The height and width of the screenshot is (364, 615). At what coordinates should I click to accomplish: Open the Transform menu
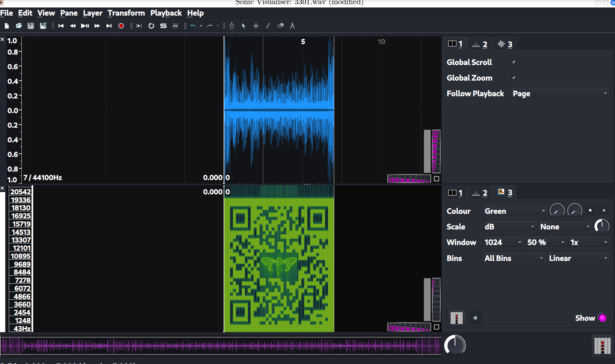click(x=126, y=13)
